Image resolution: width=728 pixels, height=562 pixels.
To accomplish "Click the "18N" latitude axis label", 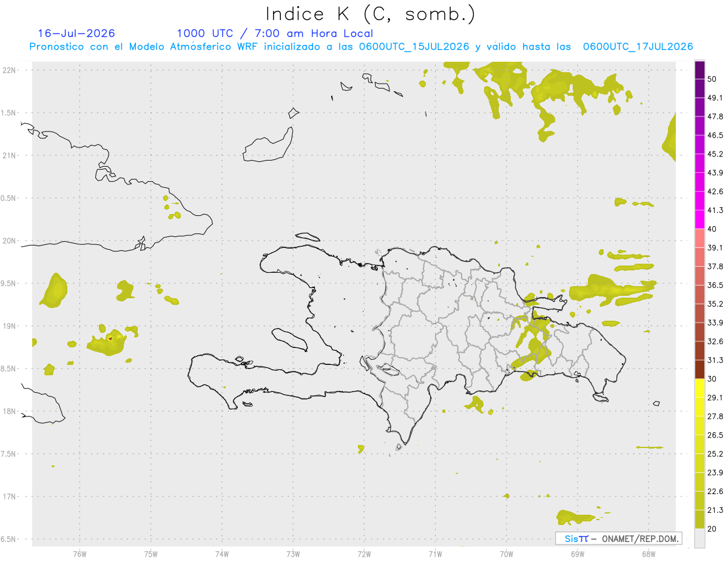I will click(9, 411).
